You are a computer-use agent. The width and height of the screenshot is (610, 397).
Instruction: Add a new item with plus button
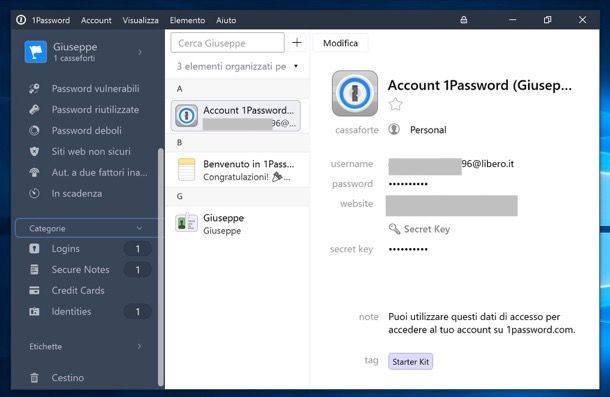297,43
